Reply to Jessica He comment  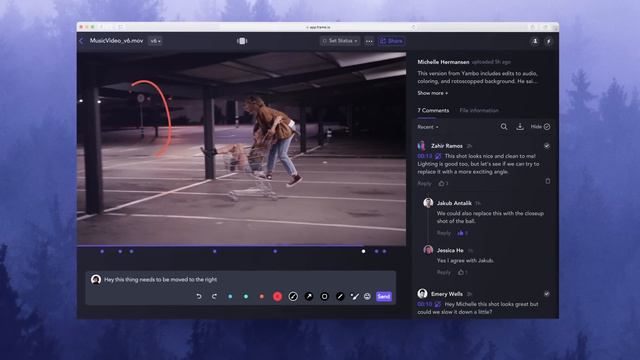tap(444, 272)
